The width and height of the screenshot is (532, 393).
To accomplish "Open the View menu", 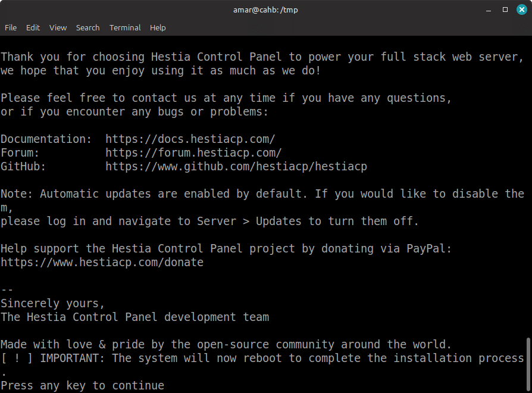I will (x=58, y=28).
